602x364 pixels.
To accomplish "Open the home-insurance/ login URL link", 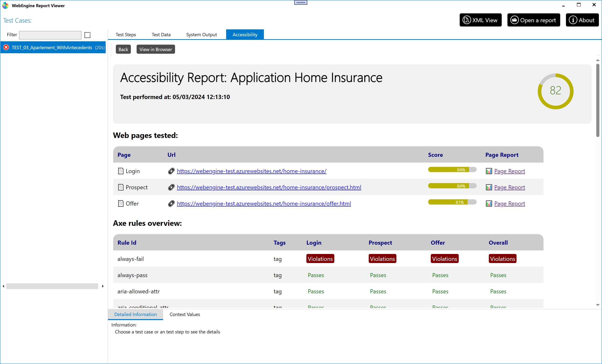I will (x=251, y=171).
